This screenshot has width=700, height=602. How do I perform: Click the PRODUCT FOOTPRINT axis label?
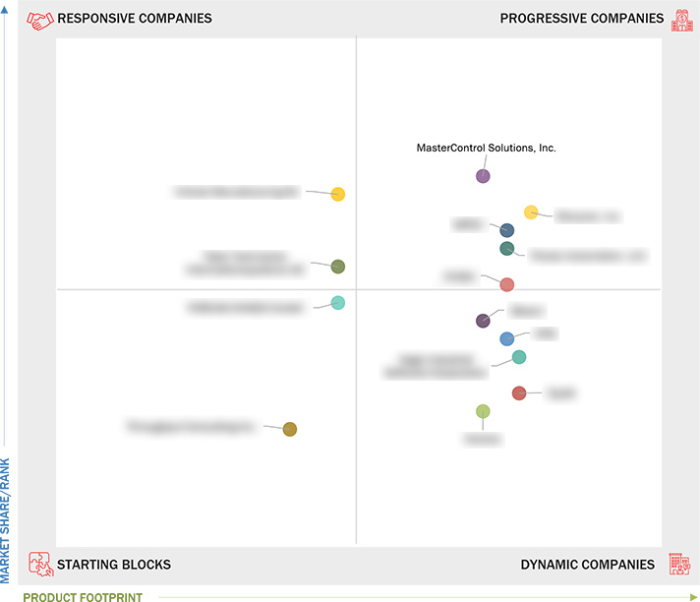[83, 597]
